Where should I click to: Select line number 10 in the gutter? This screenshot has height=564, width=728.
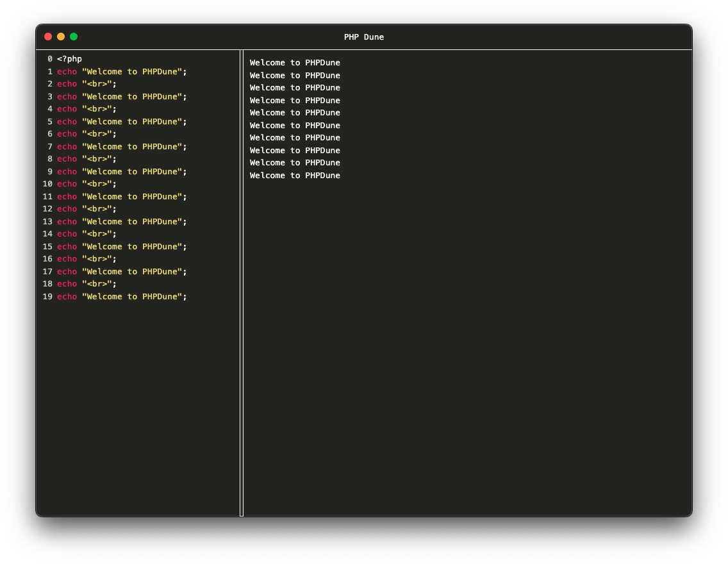pyautogui.click(x=47, y=184)
